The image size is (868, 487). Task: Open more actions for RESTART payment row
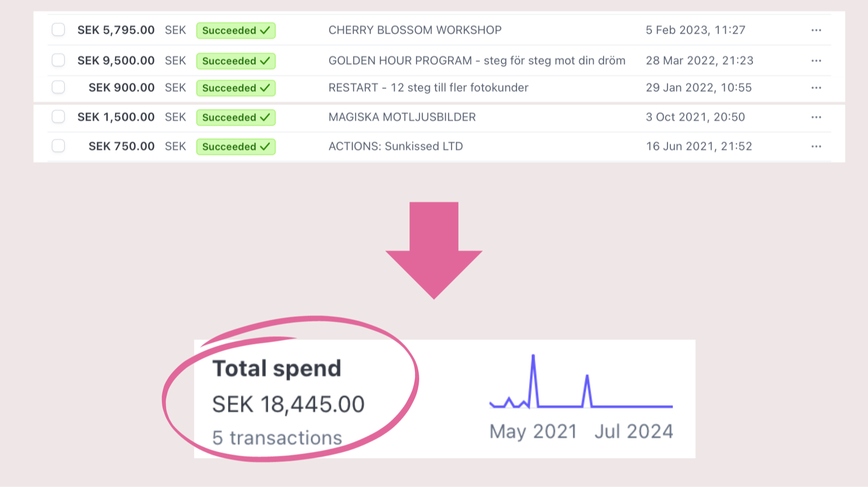(816, 88)
